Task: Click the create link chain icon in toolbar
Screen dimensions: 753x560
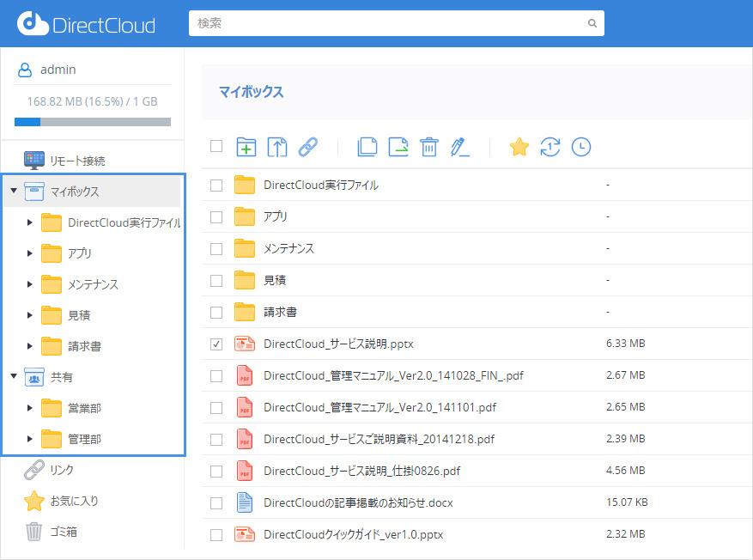Action: (308, 147)
